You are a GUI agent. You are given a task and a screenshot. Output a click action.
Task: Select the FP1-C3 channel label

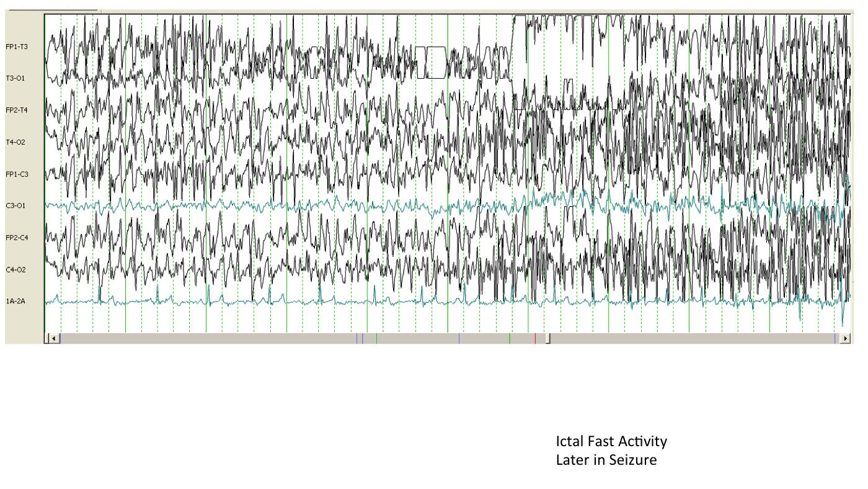(x=17, y=174)
